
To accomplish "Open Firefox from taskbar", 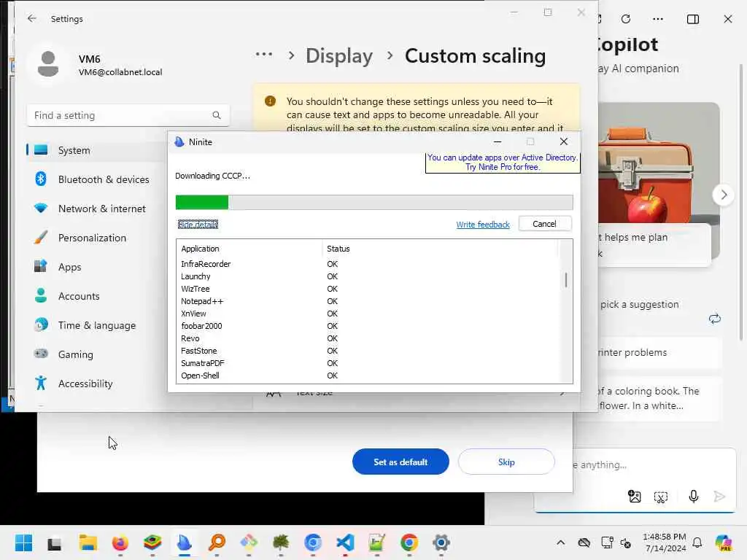I will pos(120,542).
